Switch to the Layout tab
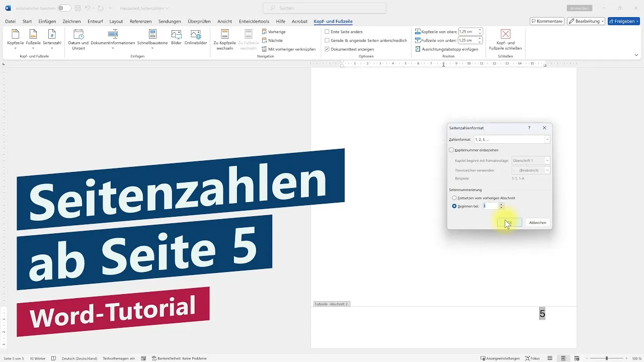This screenshot has height=362, width=644. tap(116, 22)
